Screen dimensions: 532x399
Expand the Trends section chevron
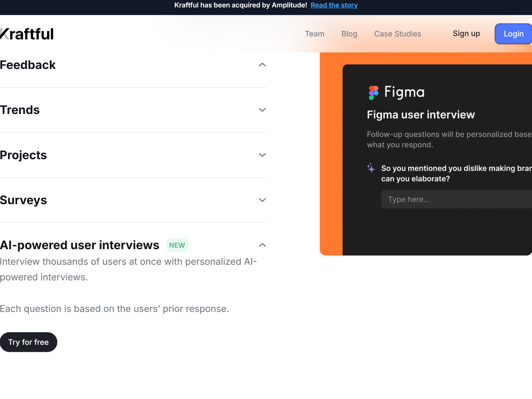tap(262, 110)
